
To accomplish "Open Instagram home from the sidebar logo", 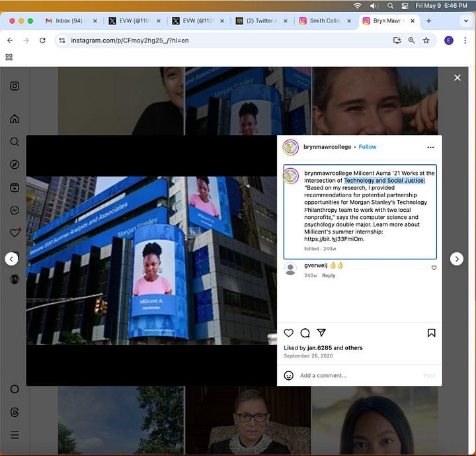I will point(15,86).
